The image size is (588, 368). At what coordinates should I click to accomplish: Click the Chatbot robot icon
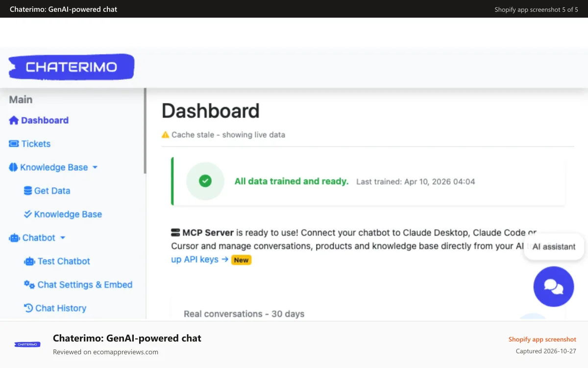[14, 238]
